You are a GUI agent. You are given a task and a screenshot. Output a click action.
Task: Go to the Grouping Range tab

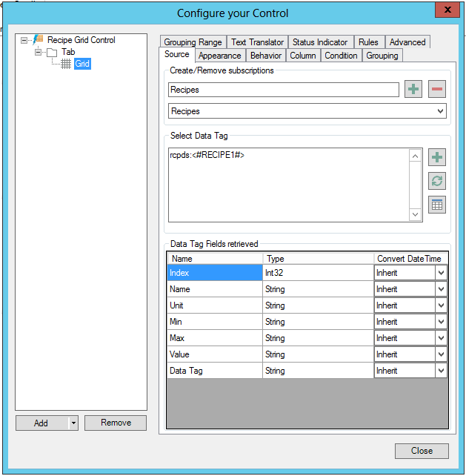click(193, 42)
